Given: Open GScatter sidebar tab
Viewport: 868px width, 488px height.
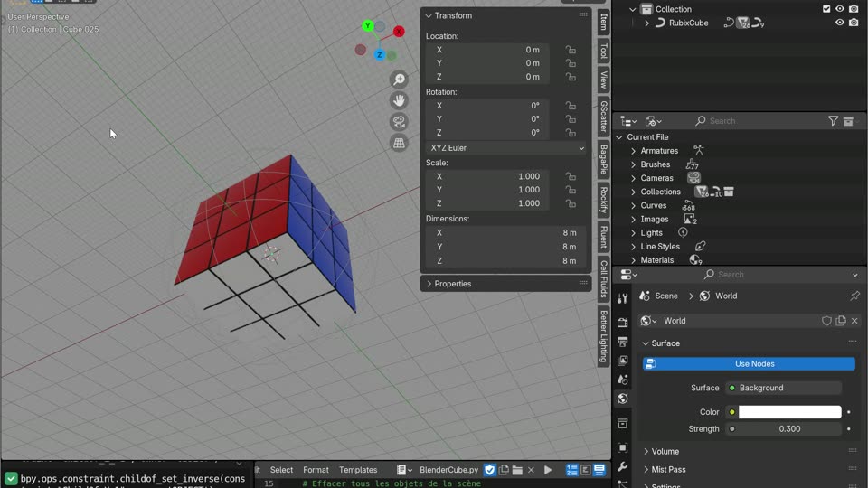Looking at the screenshot, I should coord(603,117).
